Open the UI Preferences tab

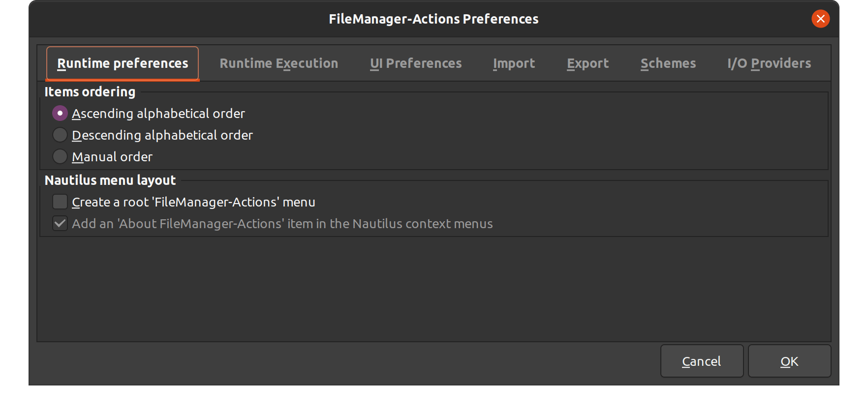[x=416, y=63]
